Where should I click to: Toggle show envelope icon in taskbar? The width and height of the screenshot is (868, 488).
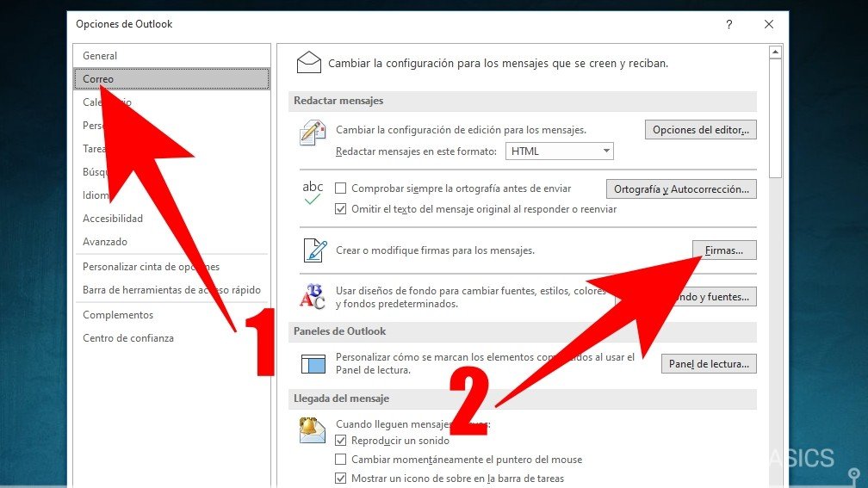click(341, 478)
